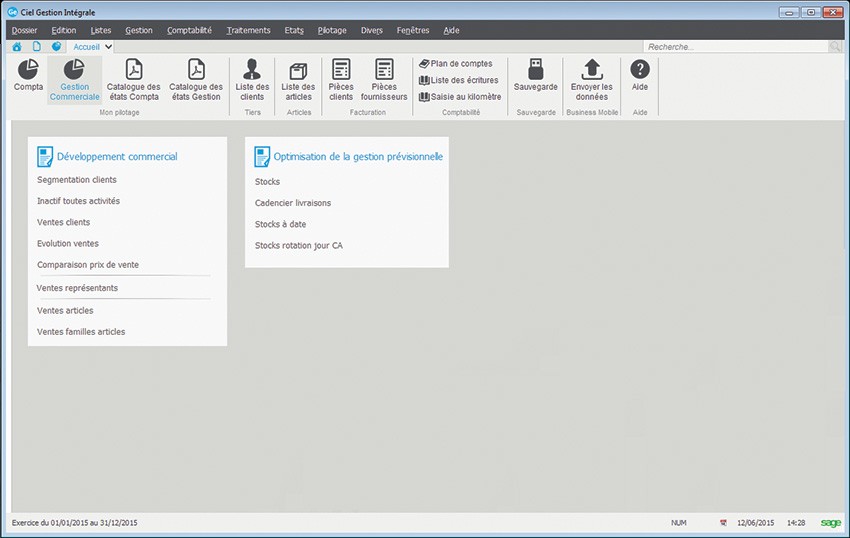850x538 pixels.
Task: Open the Segmentation clients report
Action: (77, 180)
